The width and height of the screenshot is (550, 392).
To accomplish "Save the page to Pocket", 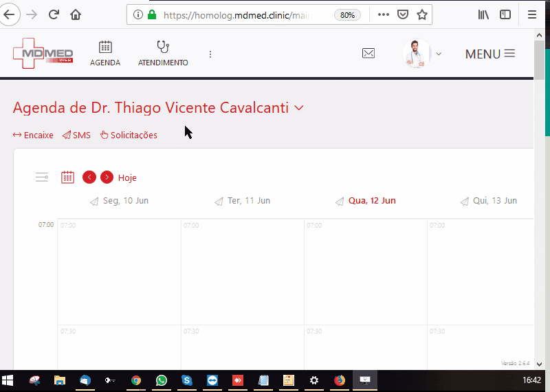I will point(403,14).
